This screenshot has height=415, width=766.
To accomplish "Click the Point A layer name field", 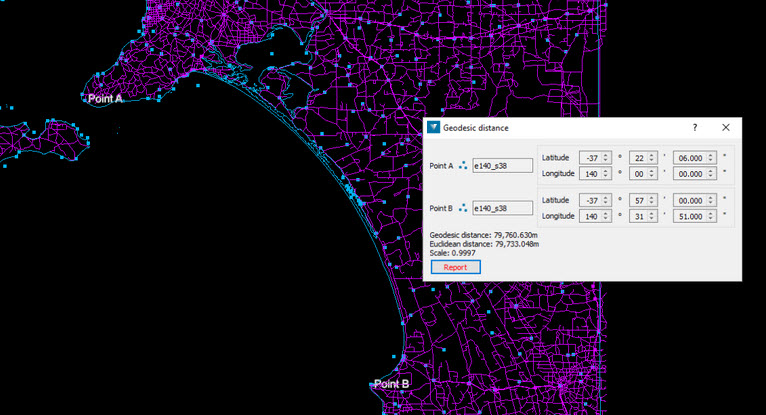I will [502, 166].
